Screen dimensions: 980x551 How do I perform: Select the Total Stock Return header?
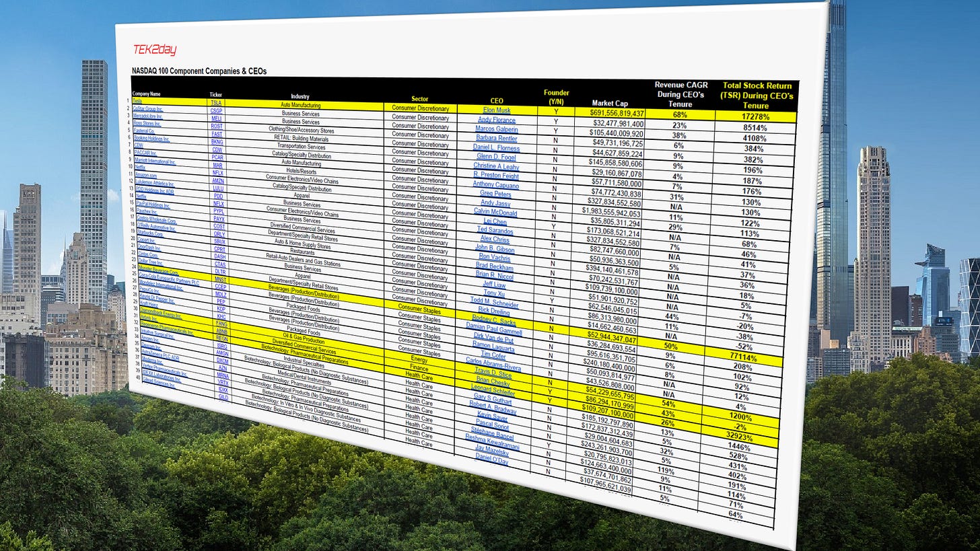pyautogui.click(x=758, y=96)
